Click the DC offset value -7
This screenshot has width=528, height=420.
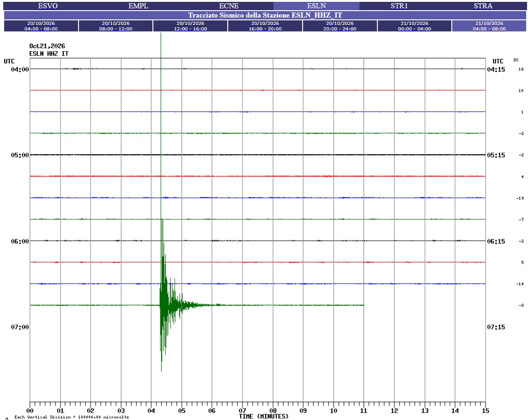click(x=521, y=219)
